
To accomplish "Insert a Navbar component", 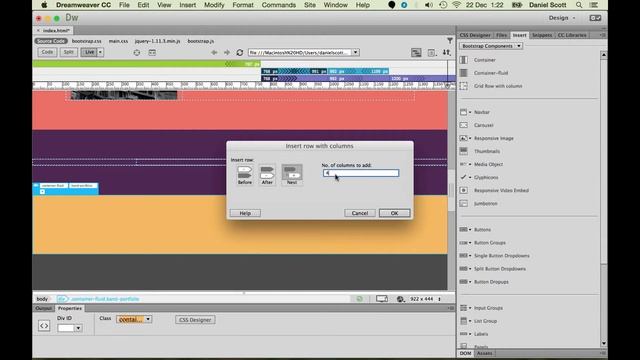I will click(x=482, y=112).
